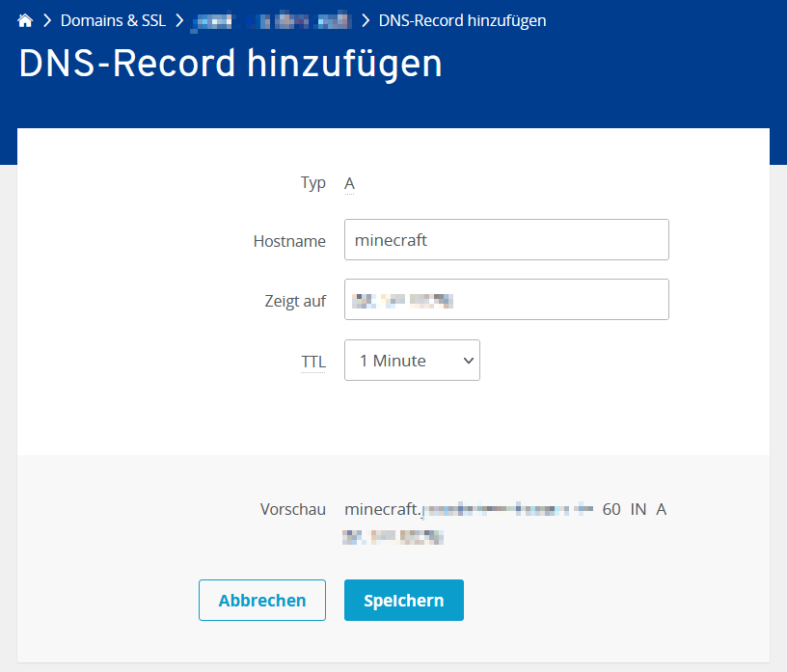Viewport: 787px width, 672px height.
Task: Focus the Hostname field containing minecraft
Action: click(506, 240)
